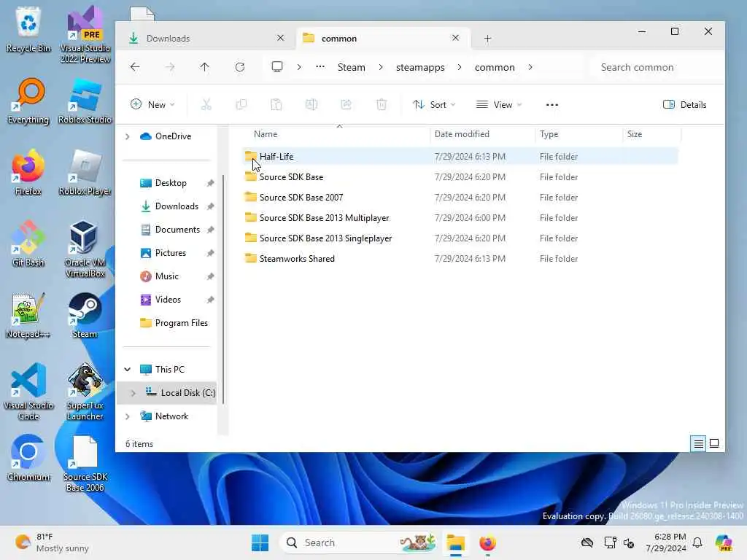The image size is (747, 560).
Task: Add a new File Explorer tab
Action: (487, 39)
